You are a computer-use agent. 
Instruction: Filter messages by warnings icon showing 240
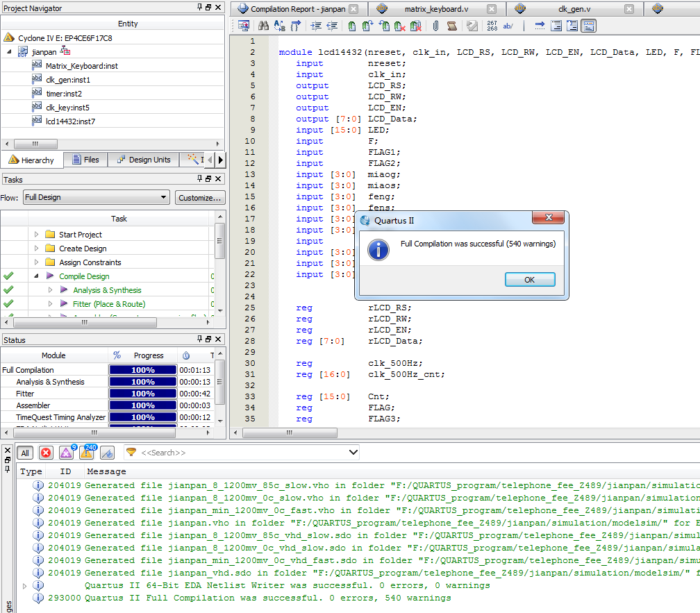pyautogui.click(x=87, y=453)
